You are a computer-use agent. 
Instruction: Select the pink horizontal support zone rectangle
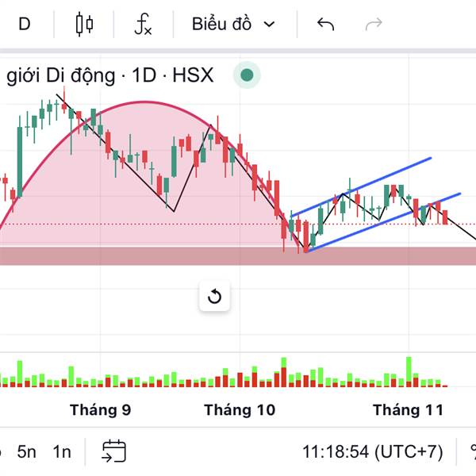[238, 256]
